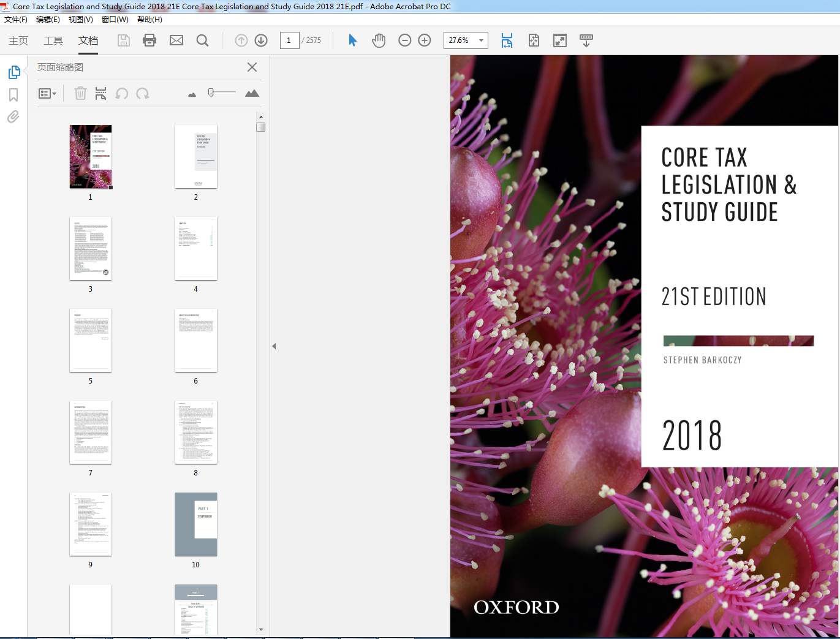The image size is (840, 639).
Task: Open the 帮助(H) menu
Action: coord(149,20)
